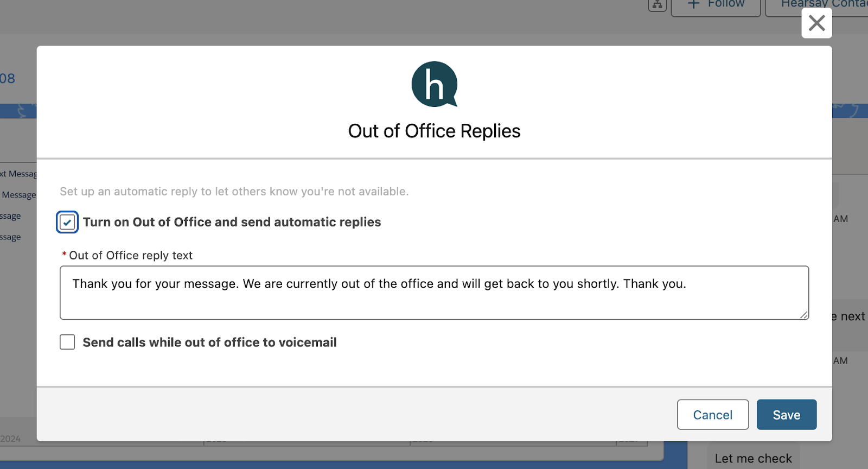
Task: Cancel the out of office changes
Action: (x=713, y=415)
